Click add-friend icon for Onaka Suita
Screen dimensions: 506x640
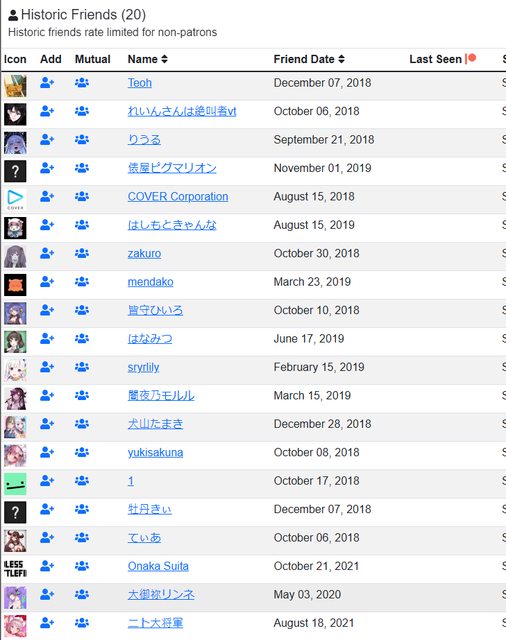click(47, 566)
